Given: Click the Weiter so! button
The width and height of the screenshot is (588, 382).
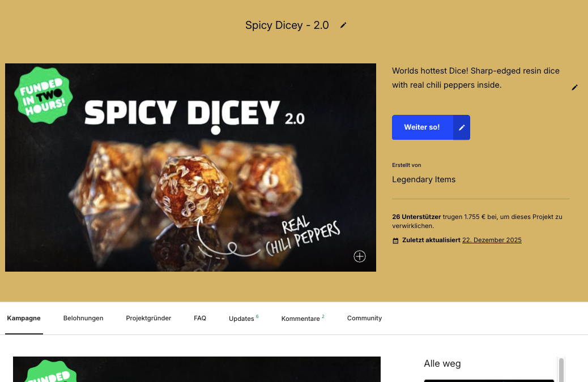Looking at the screenshot, I should [422, 127].
